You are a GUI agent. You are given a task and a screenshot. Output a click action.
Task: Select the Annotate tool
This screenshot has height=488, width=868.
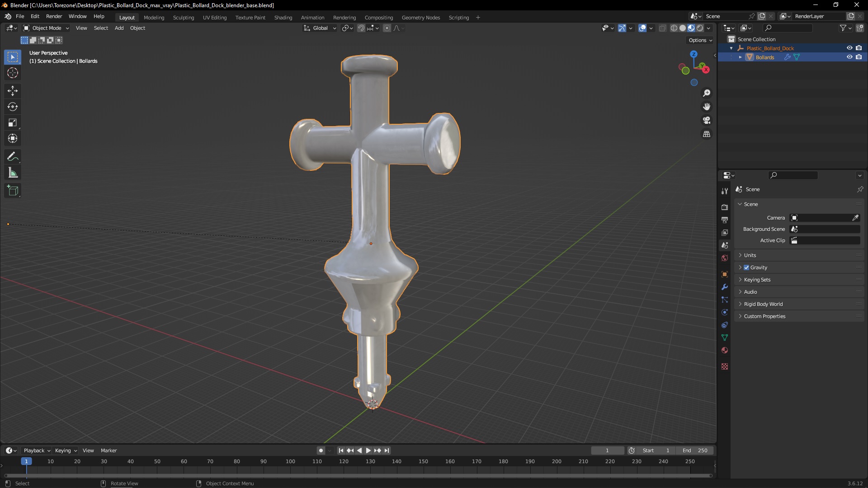click(13, 157)
